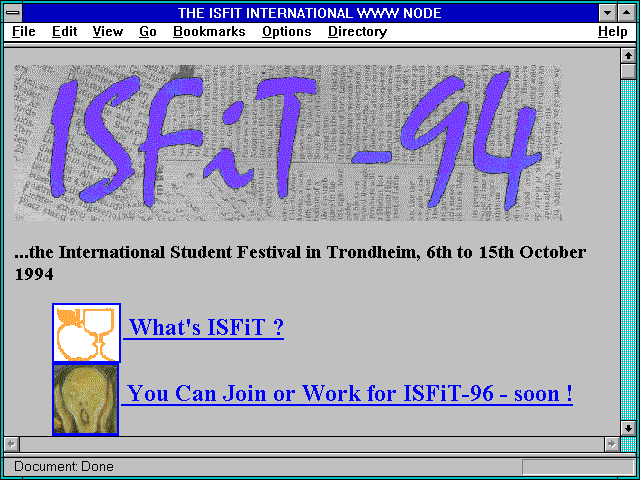This screenshot has width=640, height=480.
Task: Follow the Join or Work for ISFiT-96 link
Action: tap(347, 394)
